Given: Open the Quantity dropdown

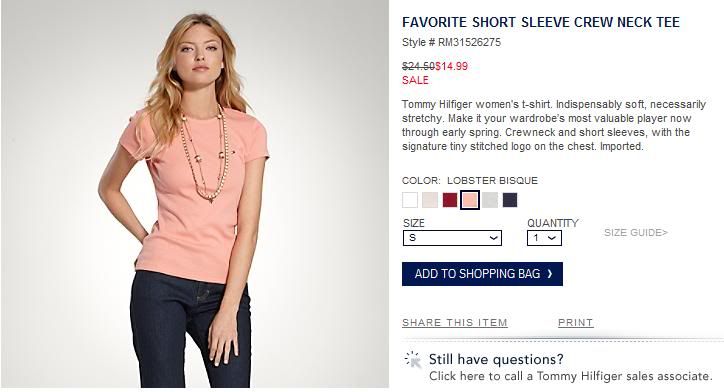Looking at the screenshot, I should coord(544,238).
